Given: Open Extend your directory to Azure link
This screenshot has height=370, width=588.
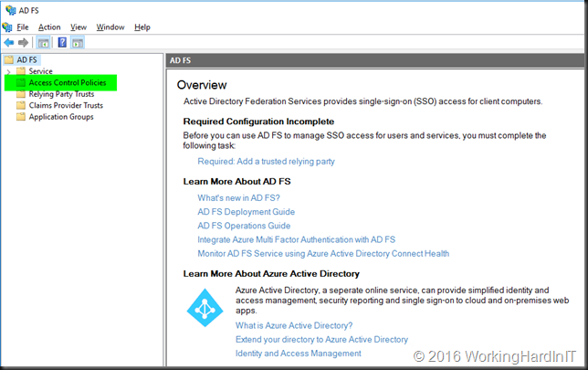Looking at the screenshot, I should coord(321,339).
